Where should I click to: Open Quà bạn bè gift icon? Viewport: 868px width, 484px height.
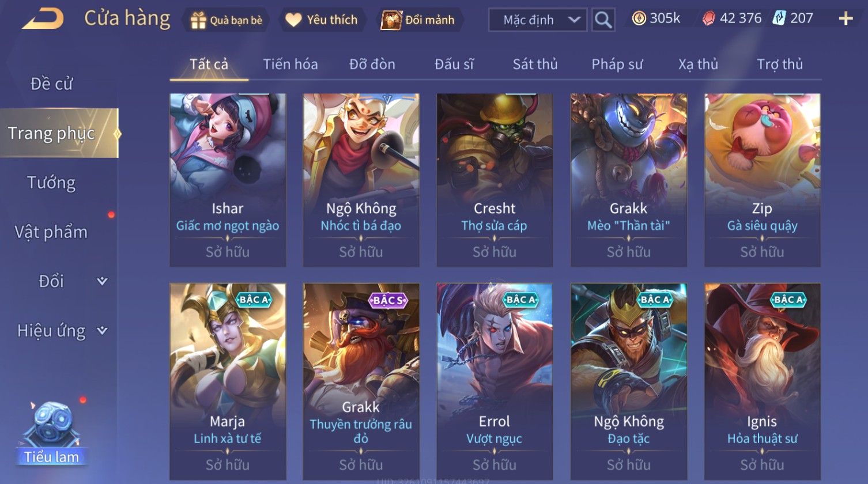point(225,20)
